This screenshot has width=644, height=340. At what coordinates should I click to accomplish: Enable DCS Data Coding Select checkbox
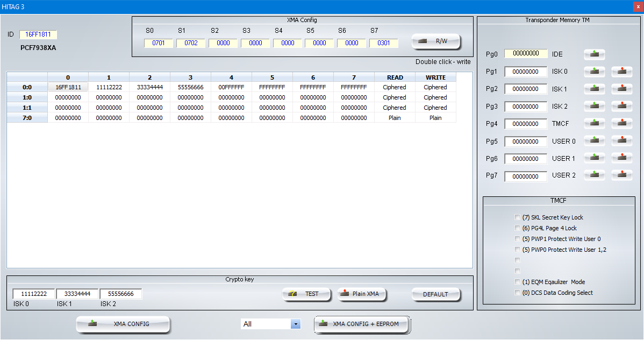click(x=518, y=292)
